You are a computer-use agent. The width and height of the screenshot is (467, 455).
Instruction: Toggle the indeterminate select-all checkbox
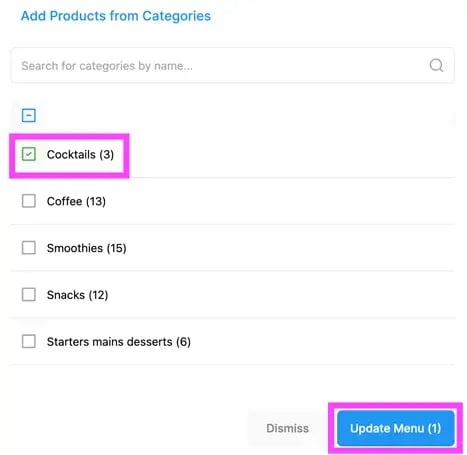coord(29,115)
